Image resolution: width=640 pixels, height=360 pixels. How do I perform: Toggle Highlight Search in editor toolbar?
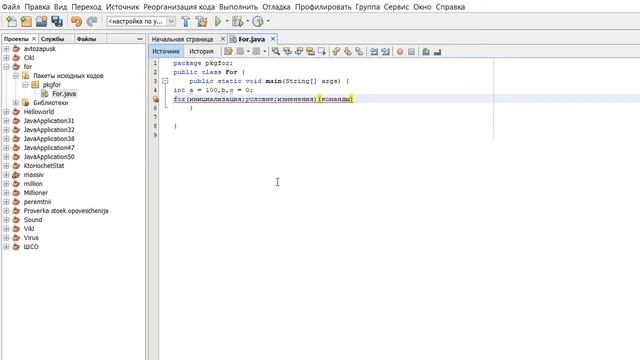click(x=310, y=51)
